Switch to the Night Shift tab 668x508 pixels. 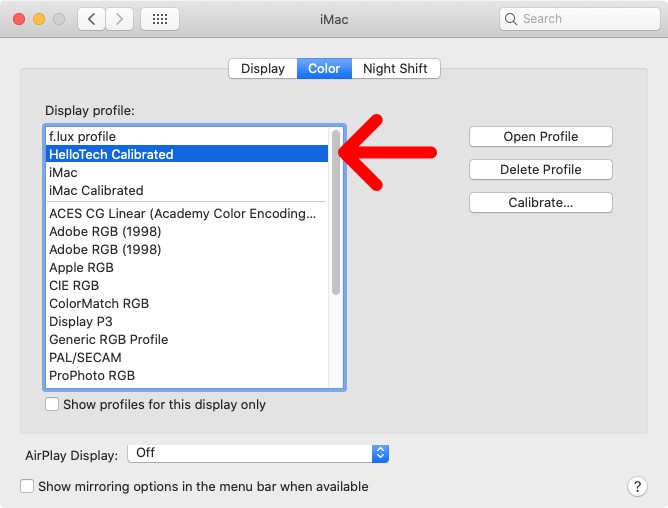pos(395,69)
